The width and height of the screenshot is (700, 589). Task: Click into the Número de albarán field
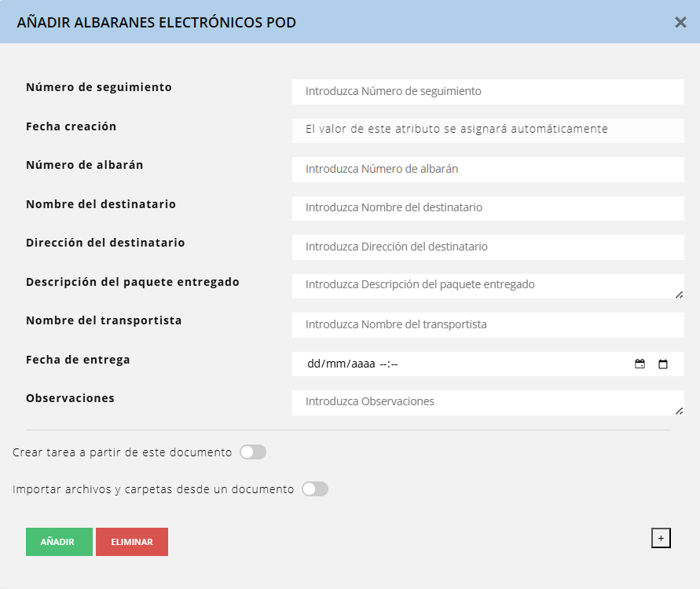487,169
